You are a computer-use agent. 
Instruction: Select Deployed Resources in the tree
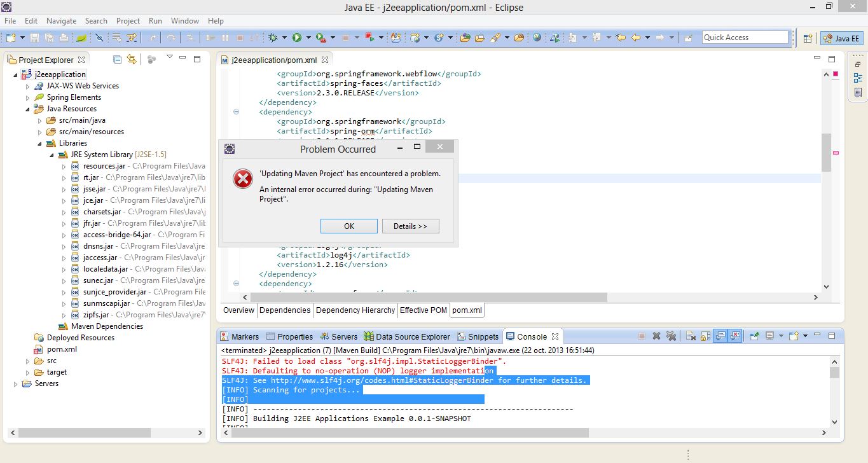pos(80,338)
